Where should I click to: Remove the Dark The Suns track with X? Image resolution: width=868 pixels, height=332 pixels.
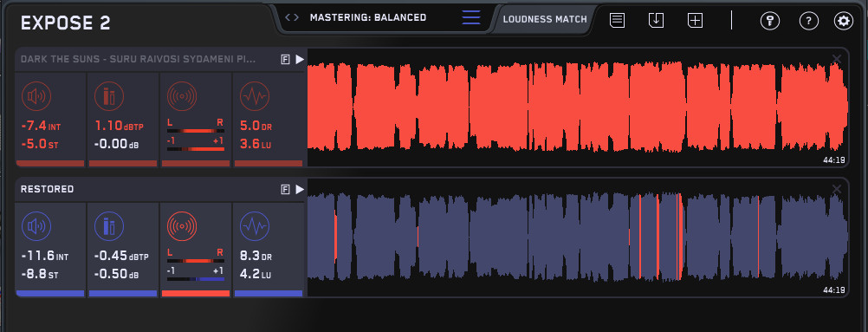[x=837, y=59]
